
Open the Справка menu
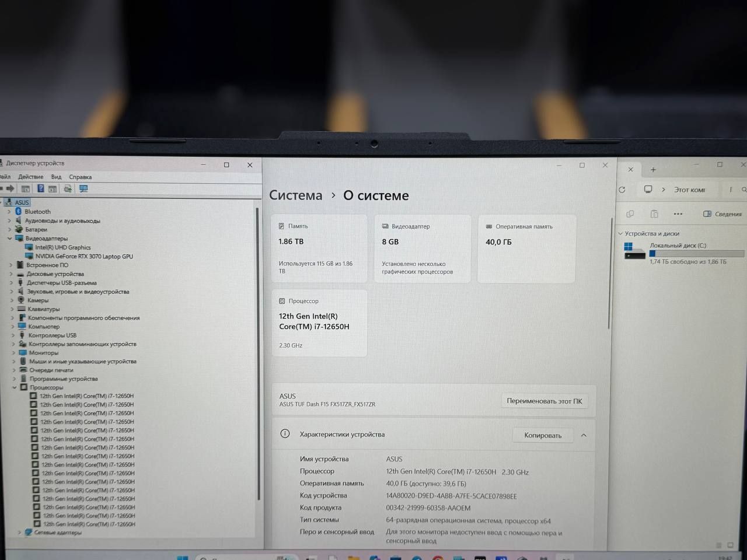[x=80, y=177]
